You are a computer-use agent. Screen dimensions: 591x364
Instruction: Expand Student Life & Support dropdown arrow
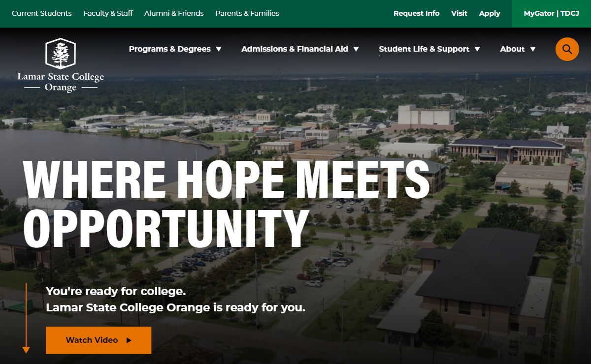[x=477, y=49]
